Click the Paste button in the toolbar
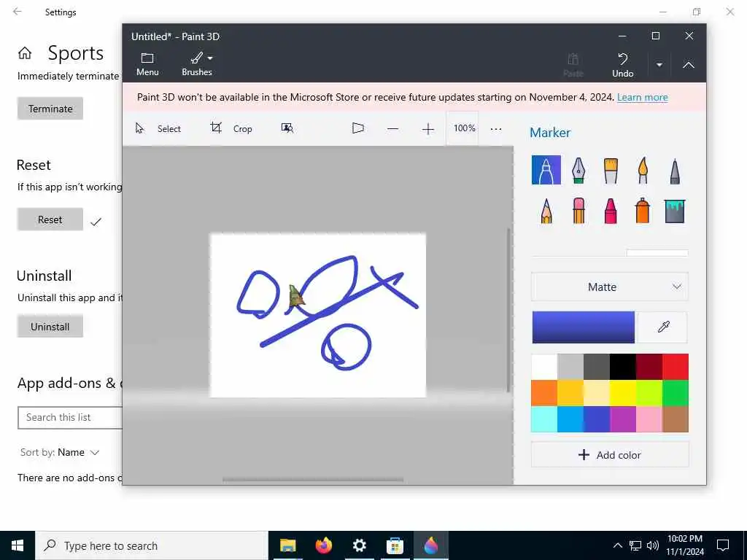Viewport: 747px width, 560px height. tap(573, 65)
